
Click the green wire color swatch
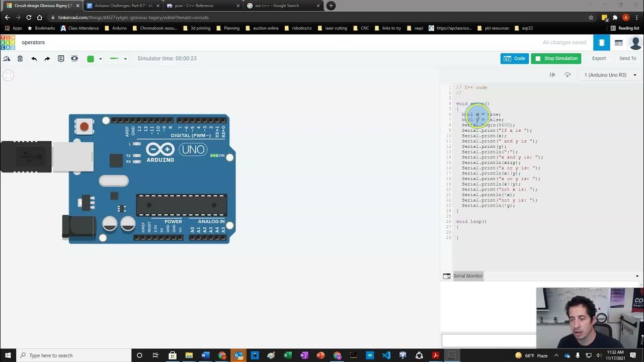[91, 59]
